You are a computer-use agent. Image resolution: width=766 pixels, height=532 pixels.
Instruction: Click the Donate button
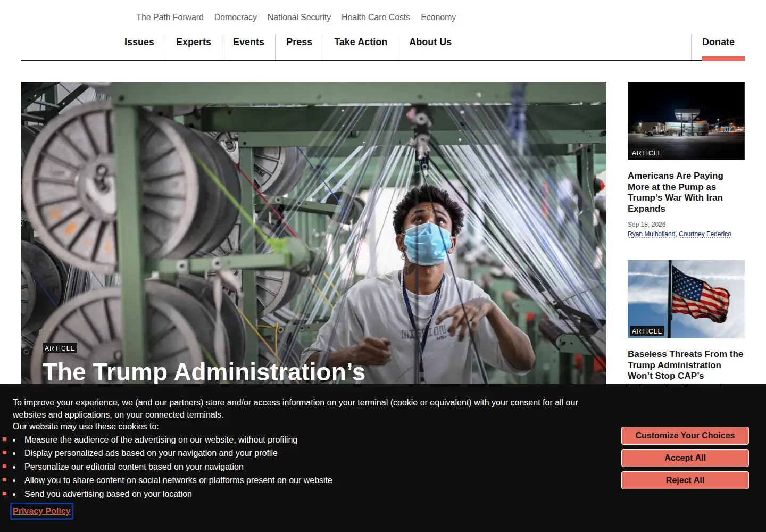pos(718,42)
